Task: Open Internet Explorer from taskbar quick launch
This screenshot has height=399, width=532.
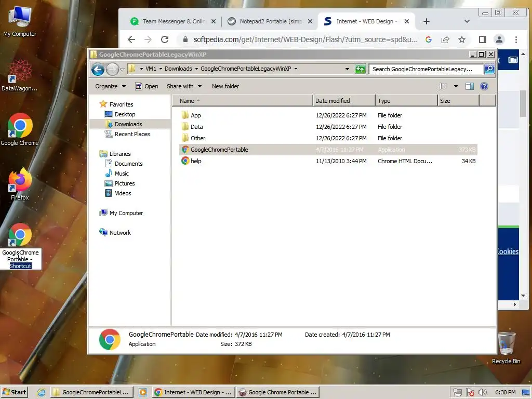Action: tap(41, 392)
